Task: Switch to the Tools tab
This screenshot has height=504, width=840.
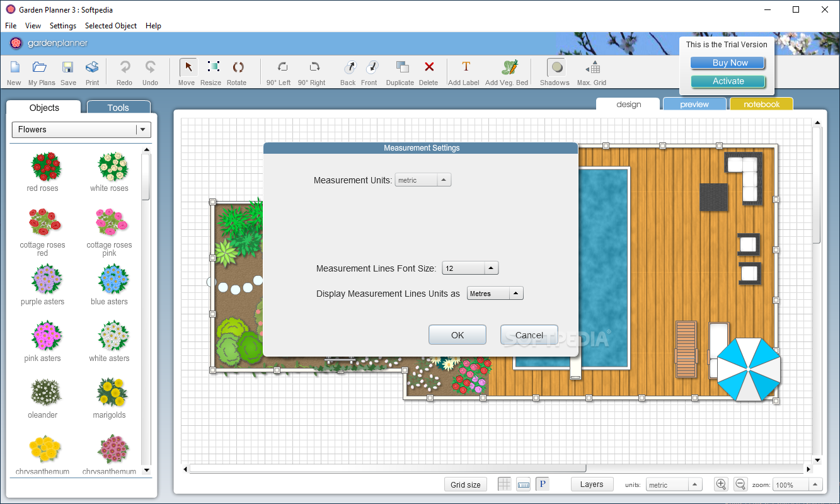Action: click(118, 108)
